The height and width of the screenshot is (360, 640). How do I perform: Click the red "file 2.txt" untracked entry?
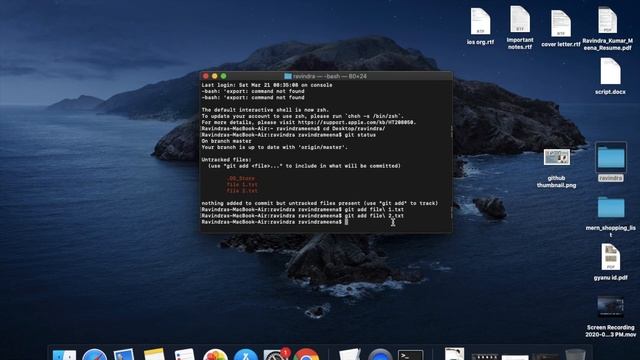242,191
